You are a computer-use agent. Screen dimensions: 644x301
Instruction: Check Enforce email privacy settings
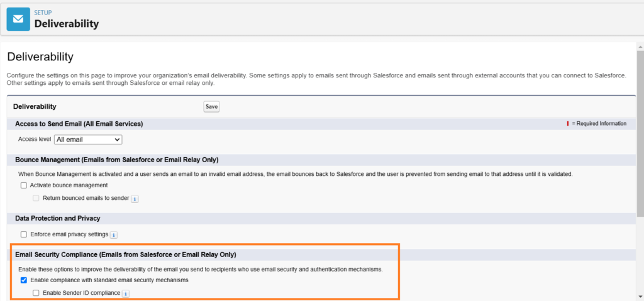[x=24, y=234]
